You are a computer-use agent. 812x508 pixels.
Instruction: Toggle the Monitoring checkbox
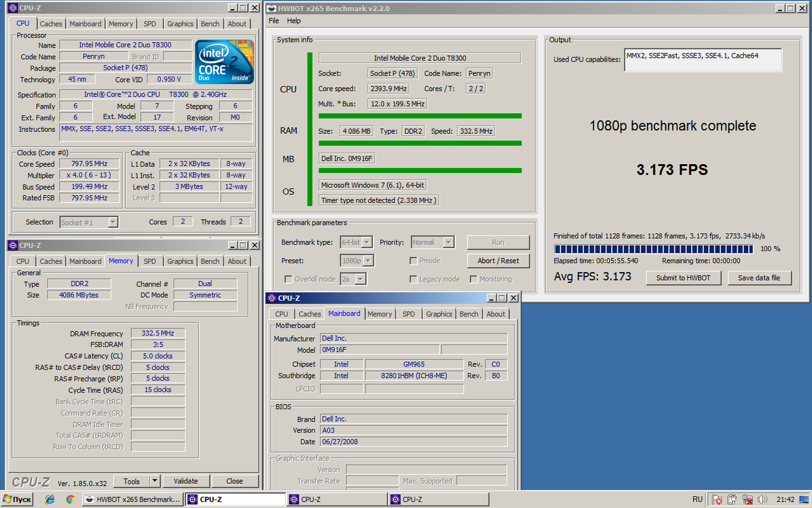(x=474, y=279)
